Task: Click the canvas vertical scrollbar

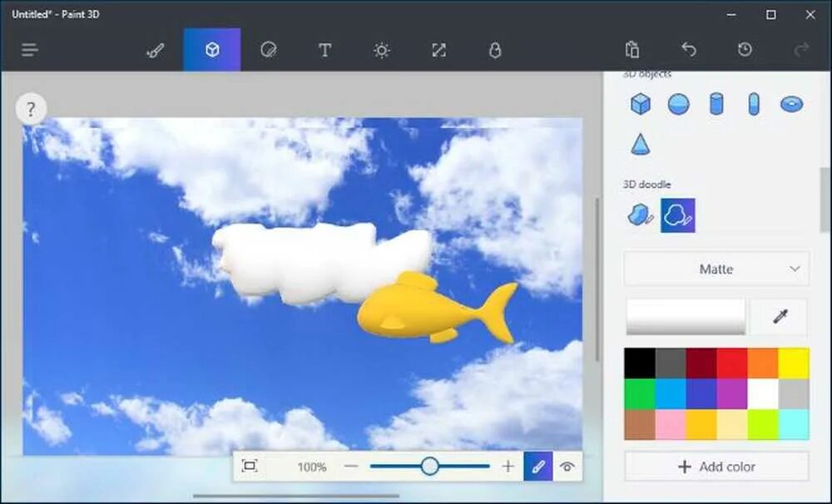Action: tap(597, 279)
